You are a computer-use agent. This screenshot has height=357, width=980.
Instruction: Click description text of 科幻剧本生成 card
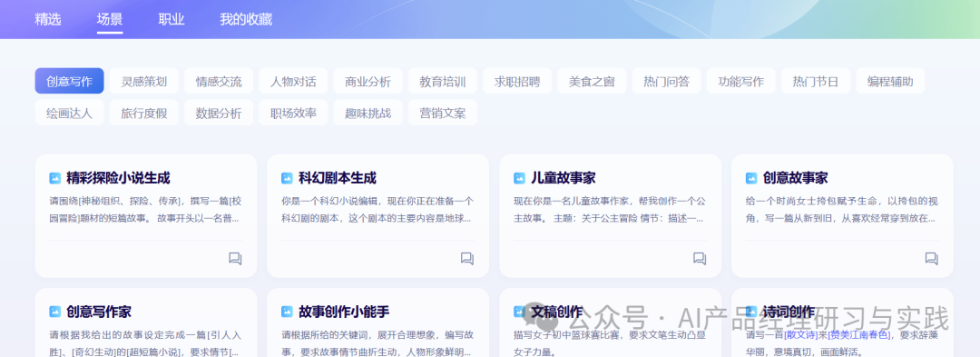tap(377, 210)
